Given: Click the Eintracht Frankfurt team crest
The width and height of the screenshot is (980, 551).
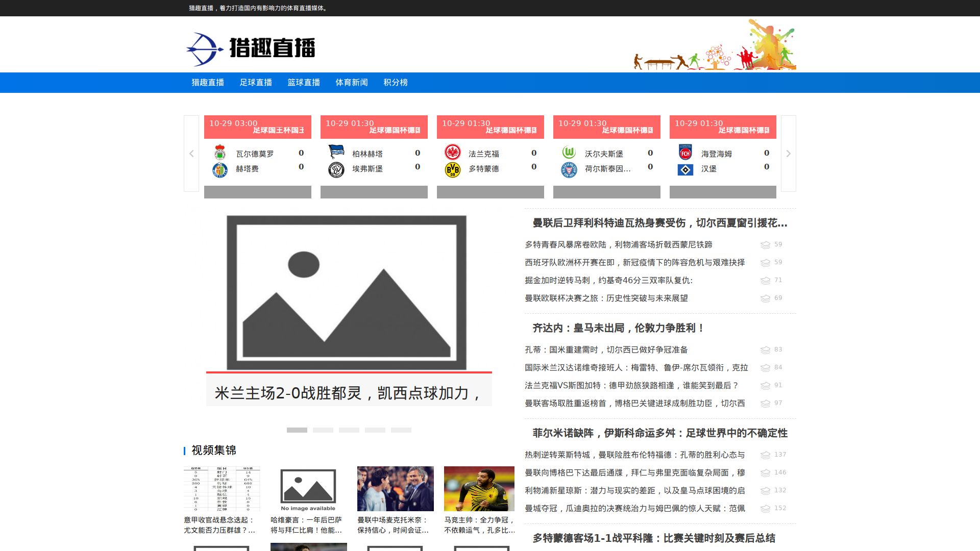Looking at the screenshot, I should [452, 153].
